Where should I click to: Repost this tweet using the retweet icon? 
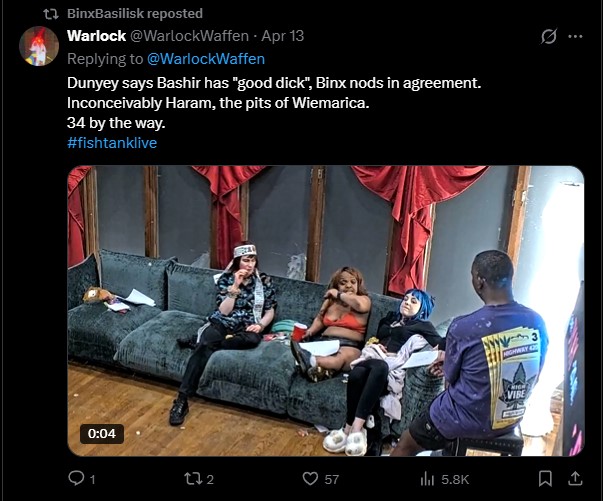click(192, 479)
